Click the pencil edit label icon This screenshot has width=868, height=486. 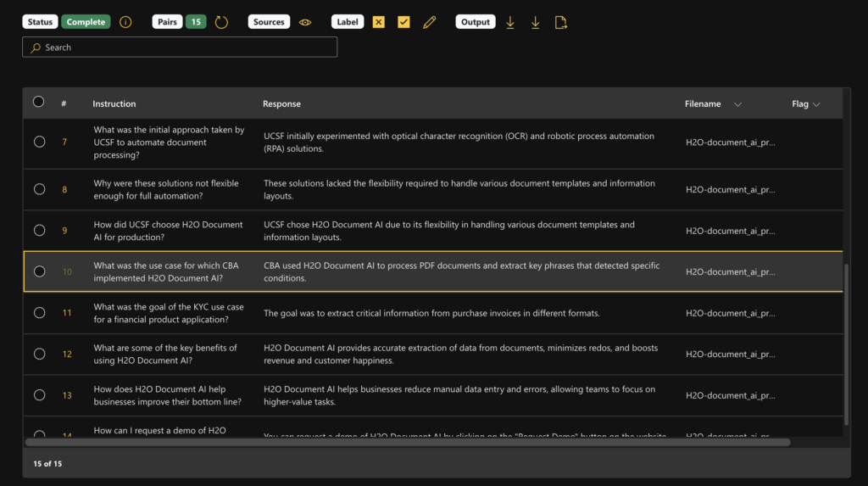tap(429, 22)
